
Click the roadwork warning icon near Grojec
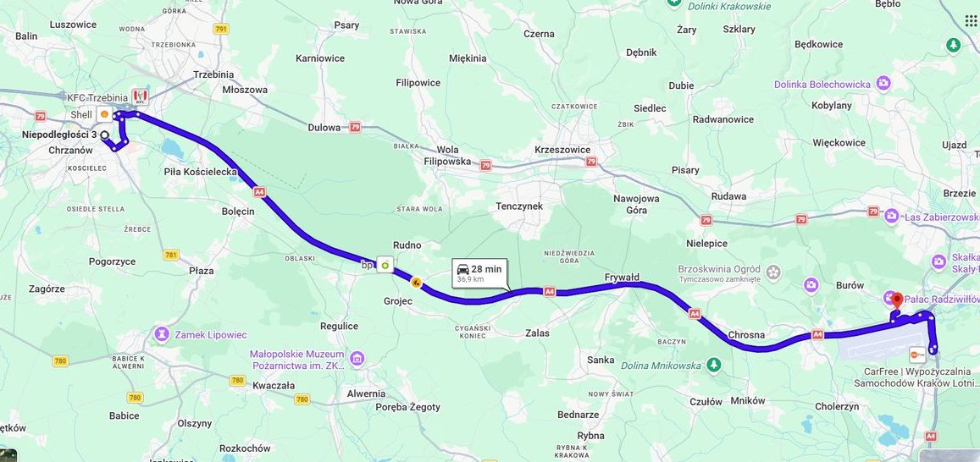416,283
